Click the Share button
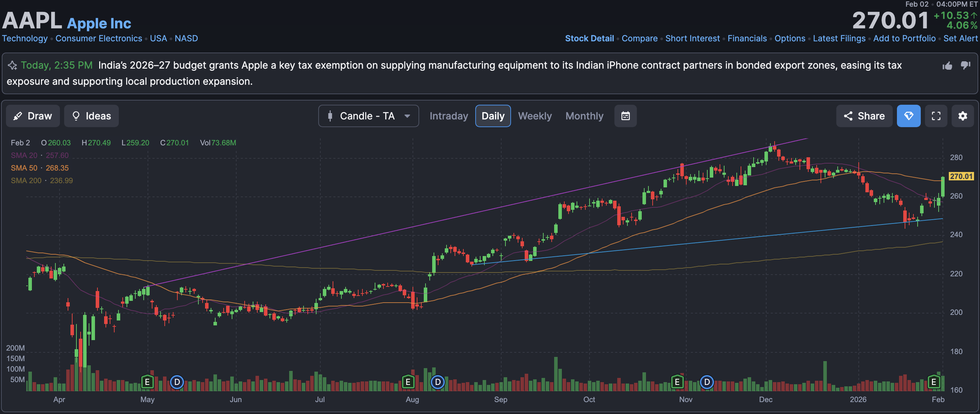 864,116
